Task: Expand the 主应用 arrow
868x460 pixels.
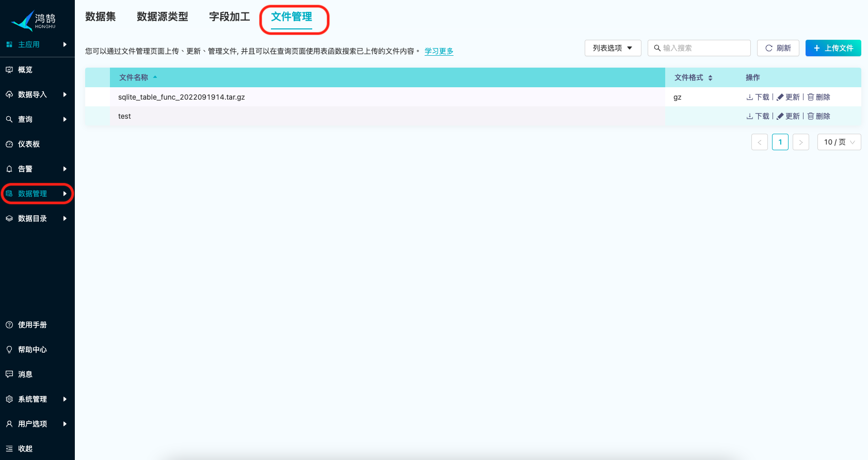Action: coord(65,44)
